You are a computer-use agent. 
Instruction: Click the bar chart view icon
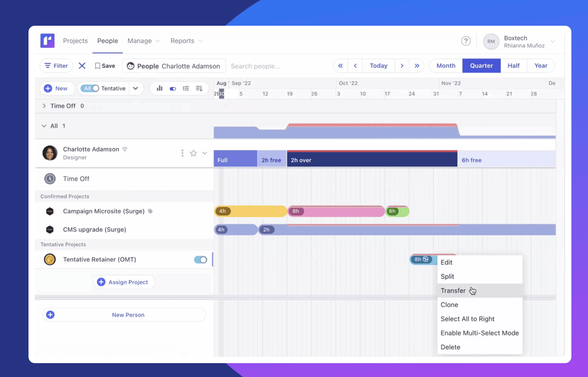pos(159,88)
